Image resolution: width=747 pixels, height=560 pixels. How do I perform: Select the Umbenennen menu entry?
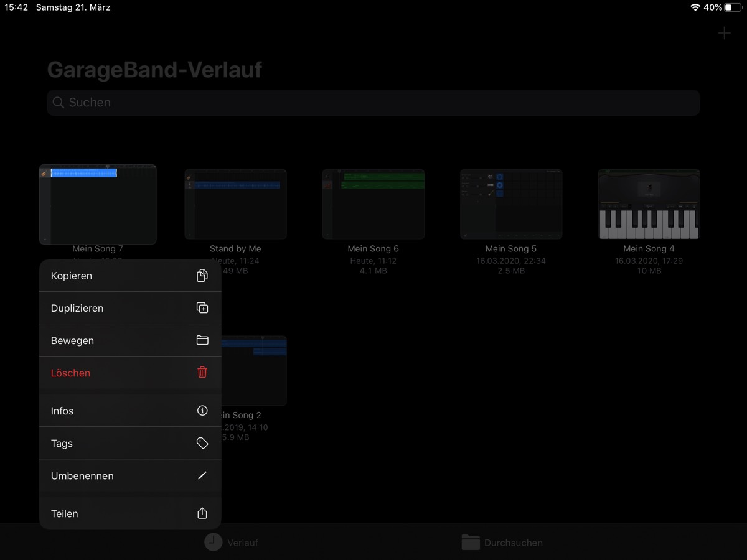pyautogui.click(x=82, y=475)
